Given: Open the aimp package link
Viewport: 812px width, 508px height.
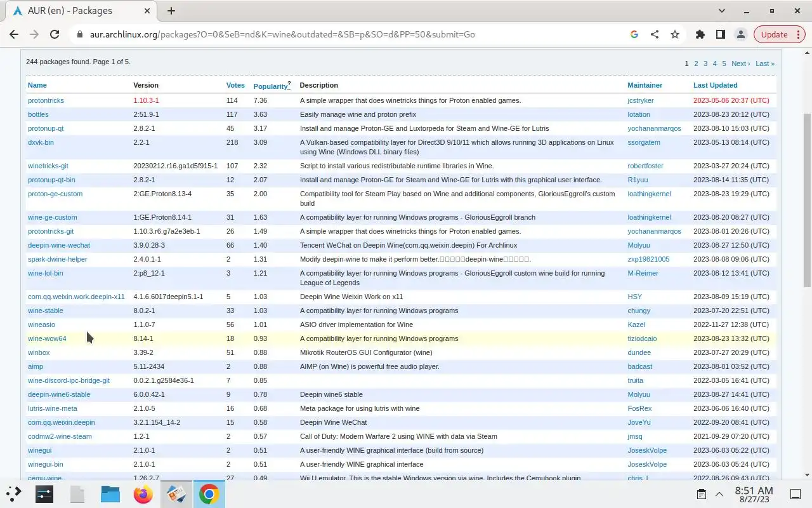Looking at the screenshot, I should tap(36, 366).
